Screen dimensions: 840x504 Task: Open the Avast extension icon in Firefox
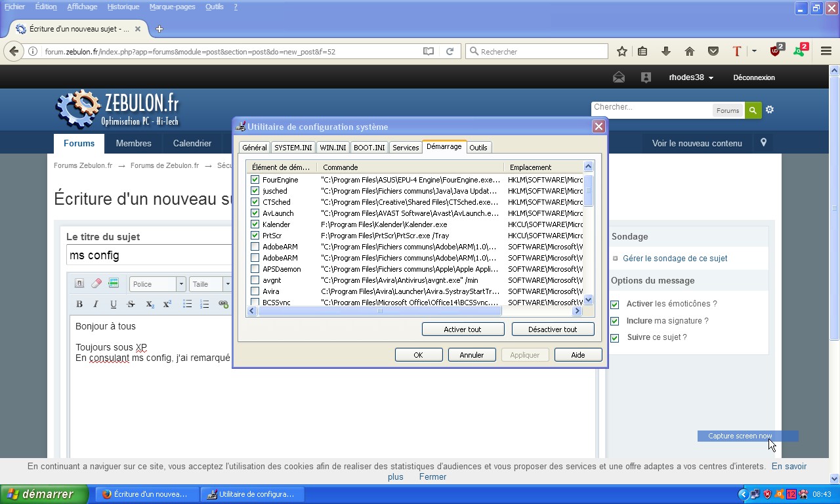click(x=800, y=51)
